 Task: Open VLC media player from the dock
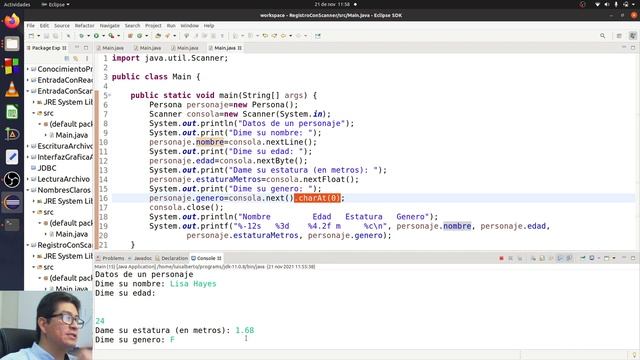pyautogui.click(x=12, y=89)
